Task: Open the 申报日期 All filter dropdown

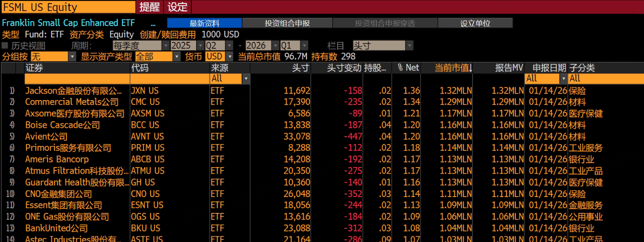Action: (546, 78)
